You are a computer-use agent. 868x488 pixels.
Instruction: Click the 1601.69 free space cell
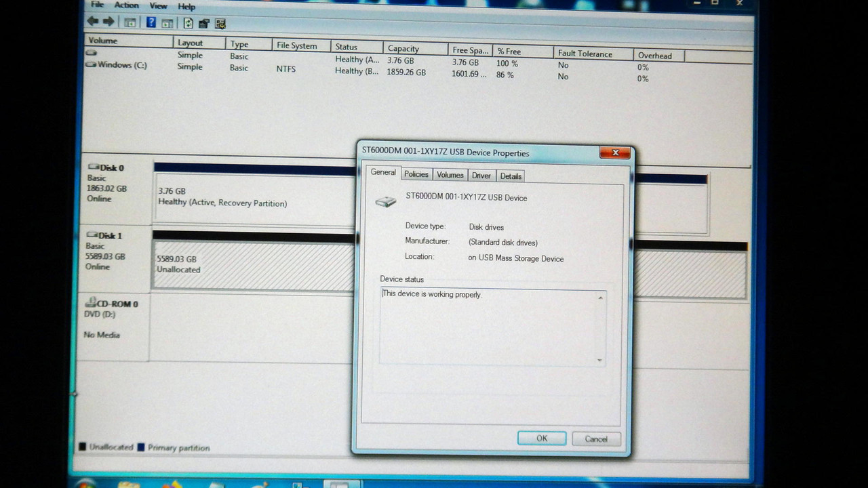coord(469,74)
